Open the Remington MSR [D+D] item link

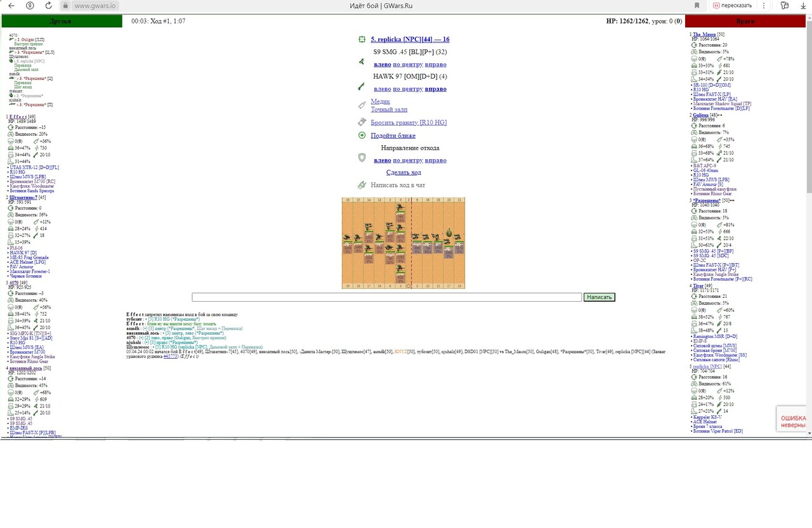pyautogui.click(x=715, y=336)
